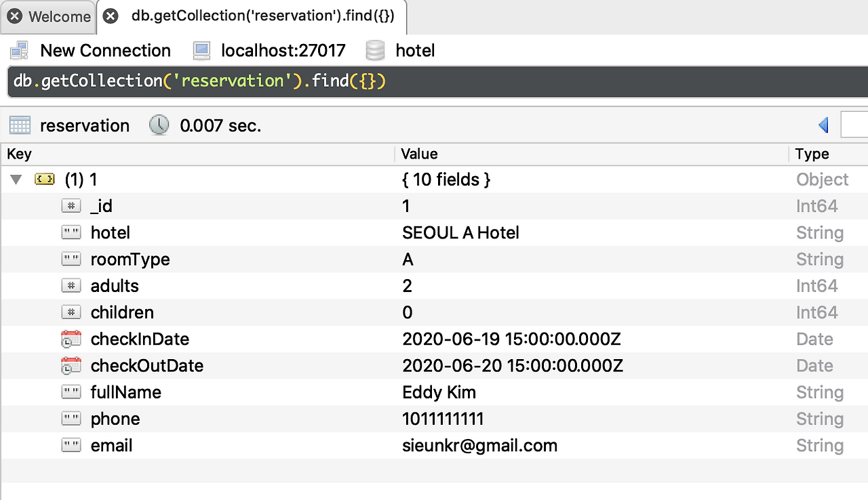The image size is (868, 500).
Task: Click the clock icon beside execution time
Action: coord(158,125)
